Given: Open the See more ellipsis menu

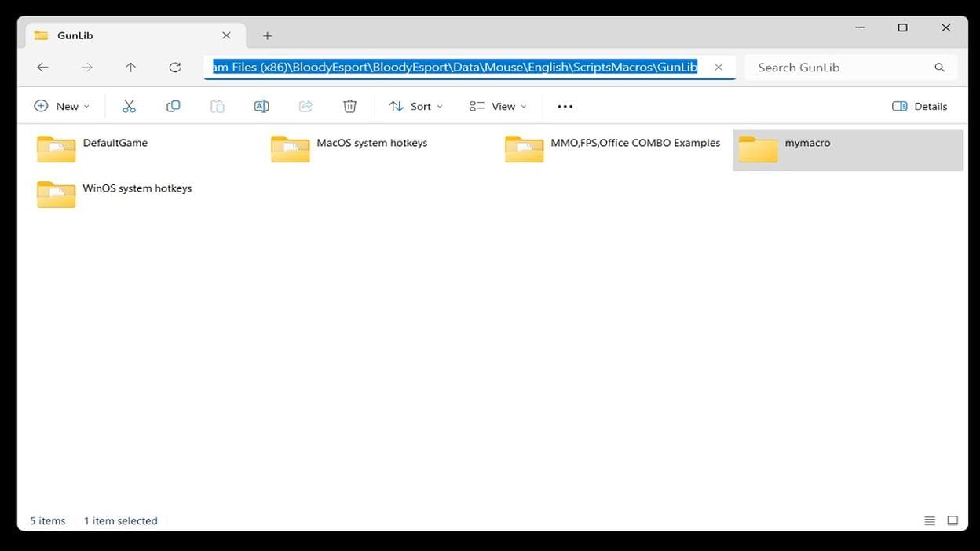Looking at the screenshot, I should pos(565,106).
